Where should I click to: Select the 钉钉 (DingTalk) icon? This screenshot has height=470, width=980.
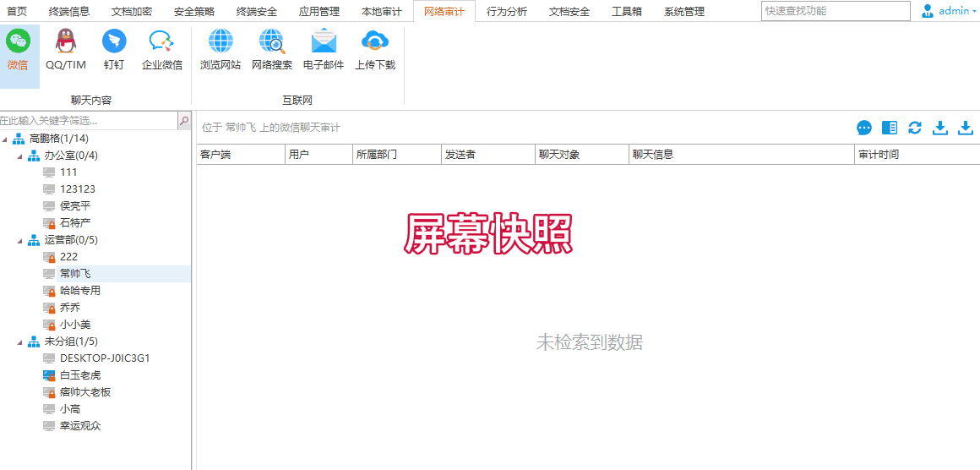tap(114, 49)
